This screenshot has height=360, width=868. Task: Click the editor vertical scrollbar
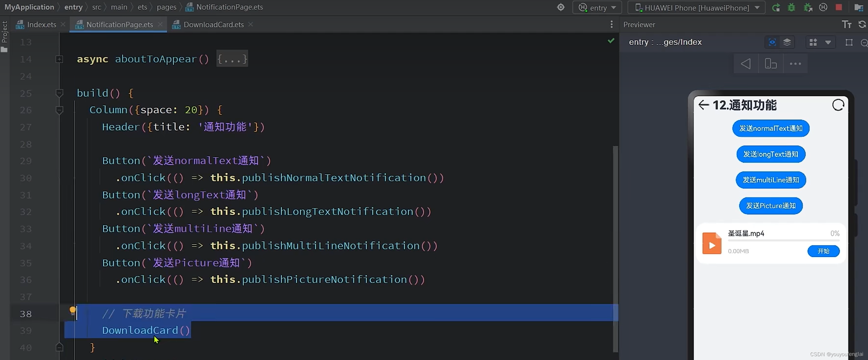[x=615, y=249]
